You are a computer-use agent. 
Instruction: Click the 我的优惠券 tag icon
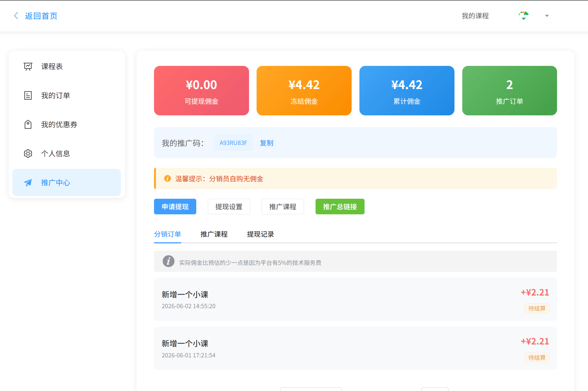[28, 125]
